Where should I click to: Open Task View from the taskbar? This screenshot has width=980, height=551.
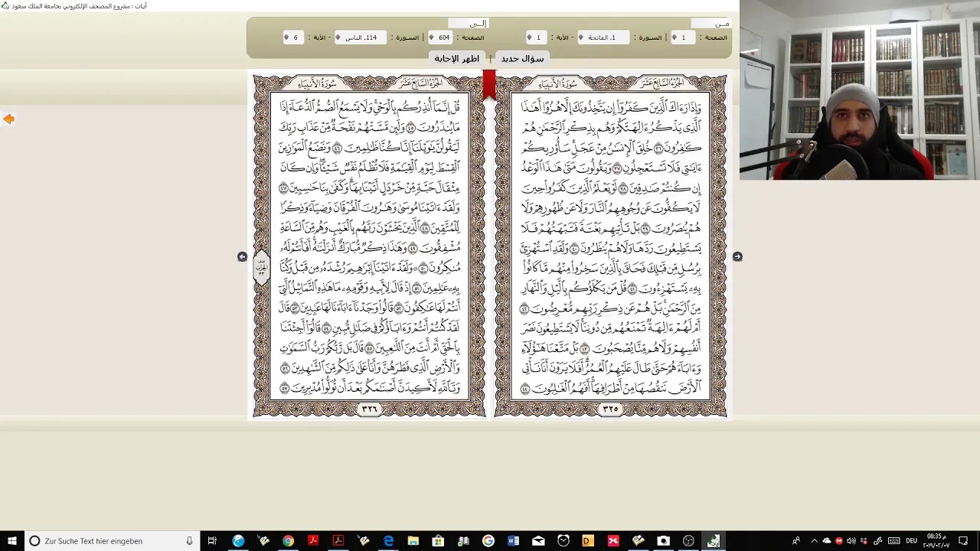pyautogui.click(x=212, y=541)
